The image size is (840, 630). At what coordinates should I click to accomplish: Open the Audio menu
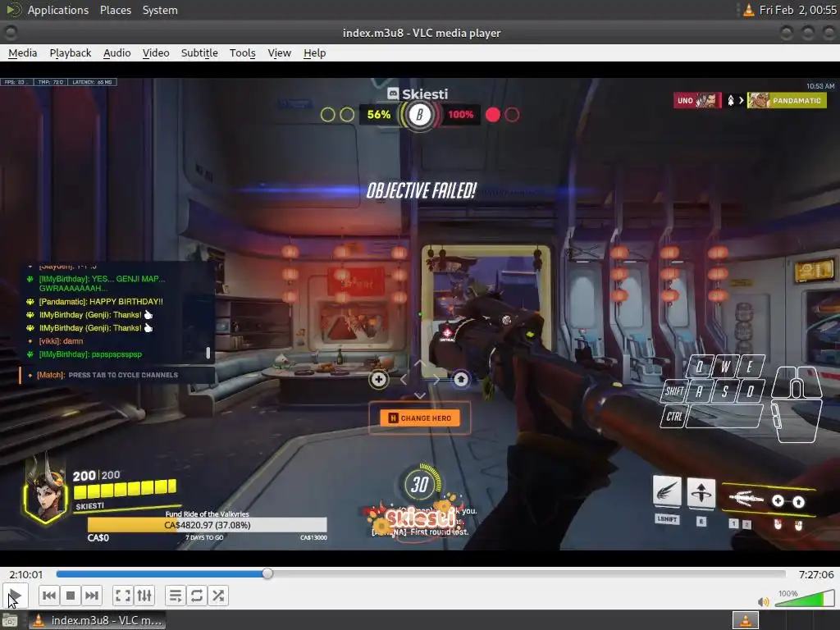click(x=116, y=53)
